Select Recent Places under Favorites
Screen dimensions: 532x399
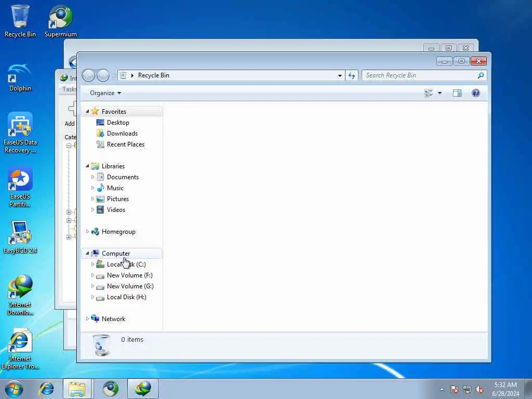pos(126,144)
